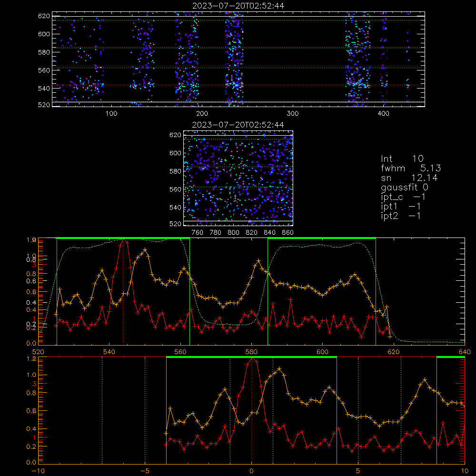Select the 'ipt1 -1' readout line
Screen dimensions: 476x476
(x=401, y=207)
